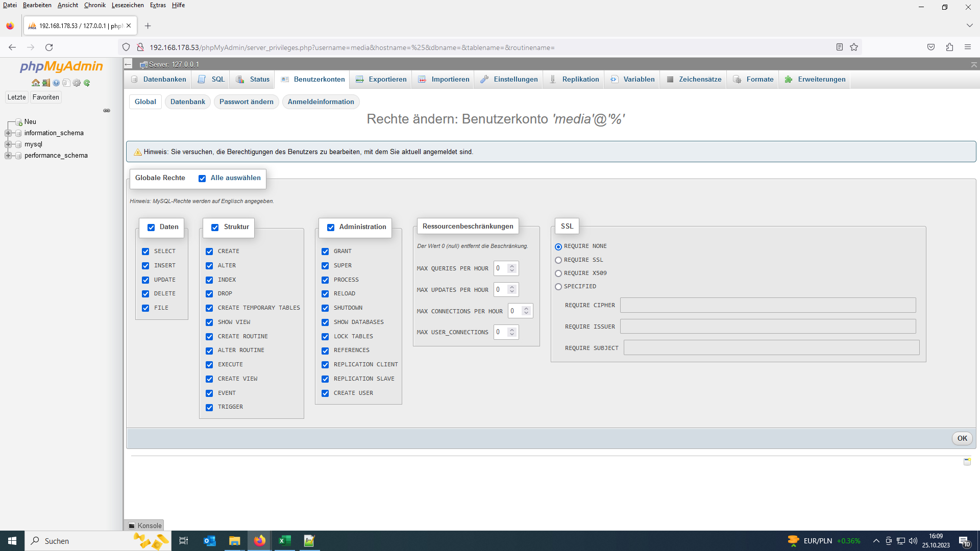
Task: Open a new browser tab
Action: (148, 26)
